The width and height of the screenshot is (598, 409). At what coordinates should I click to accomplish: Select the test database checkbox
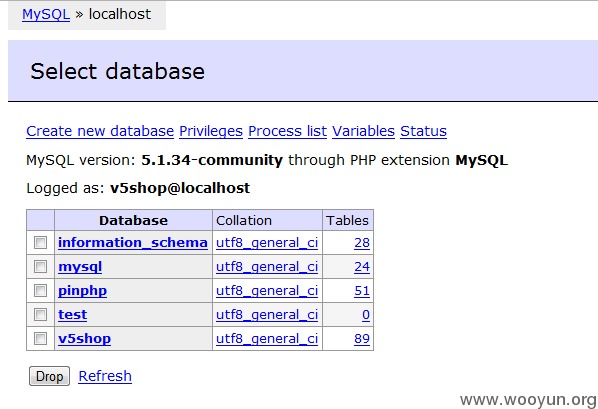coord(40,315)
